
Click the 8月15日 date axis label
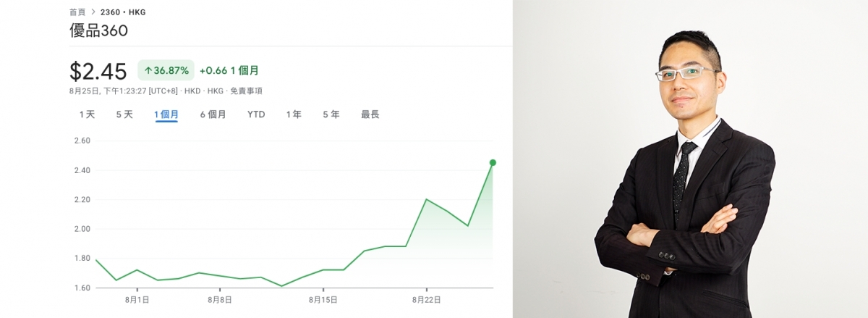323,299
